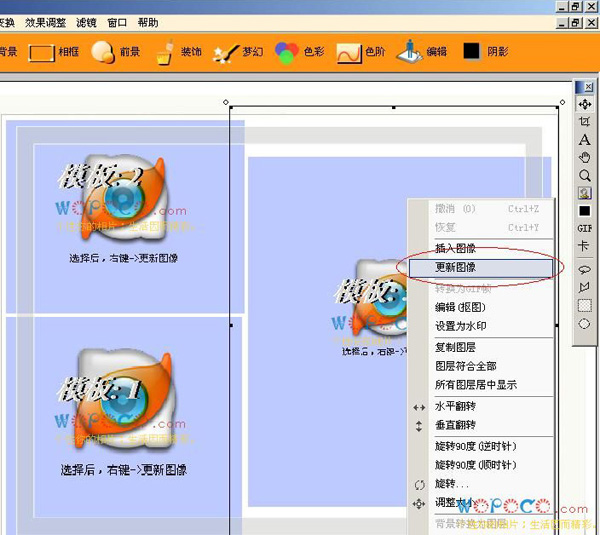Open the 阴影 (shadow) toolbar tool

click(x=486, y=51)
